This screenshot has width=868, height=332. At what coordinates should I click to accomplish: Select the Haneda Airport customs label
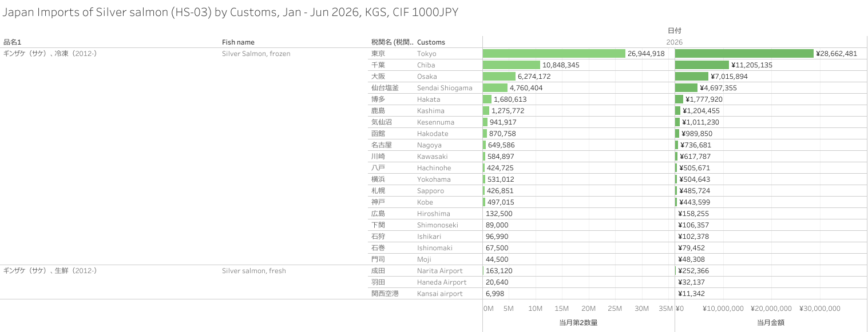tap(442, 282)
